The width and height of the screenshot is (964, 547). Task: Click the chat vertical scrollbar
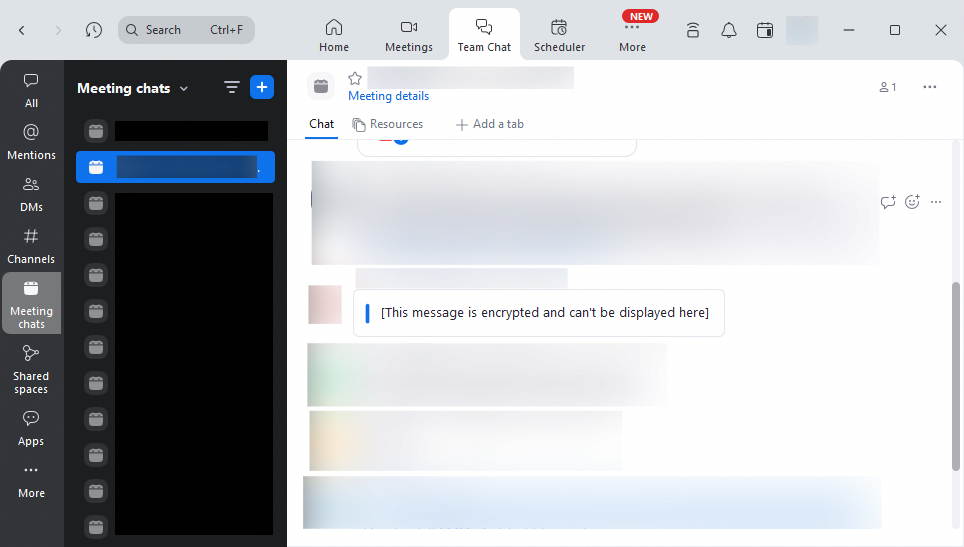pos(955,376)
